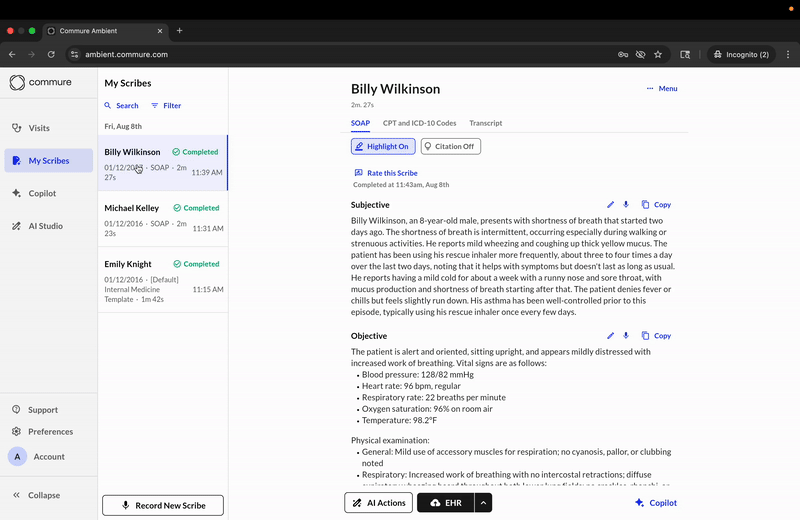Click the My Scribes panel heading
Viewport: 800px width, 520px height.
[x=128, y=83]
